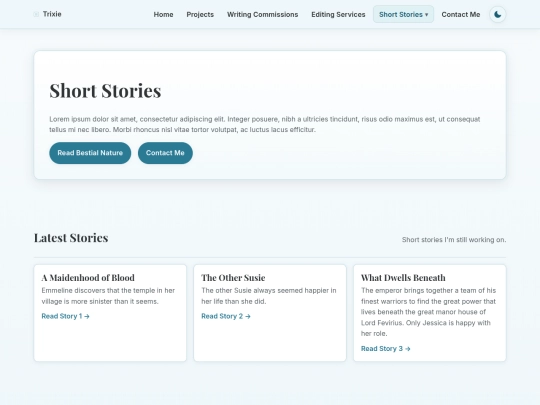Click the Short Stories page heading
Image resolution: width=540 pixels, height=405 pixels.
(x=105, y=91)
